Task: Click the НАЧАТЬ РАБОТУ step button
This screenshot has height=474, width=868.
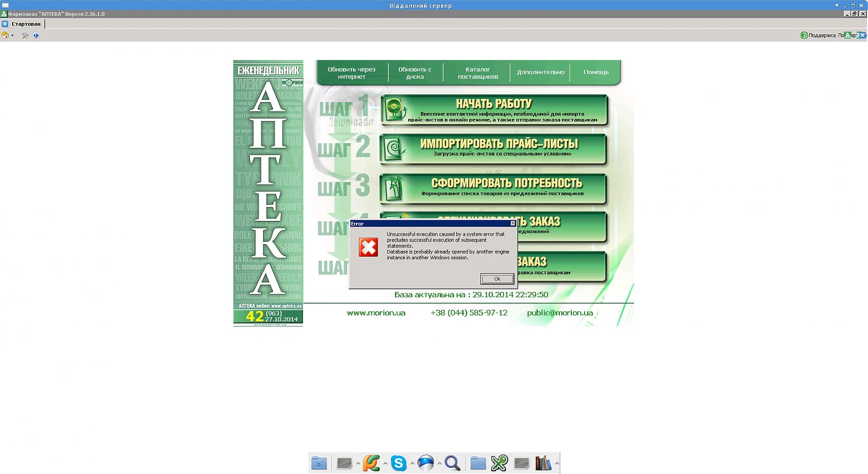Action: coord(494,110)
